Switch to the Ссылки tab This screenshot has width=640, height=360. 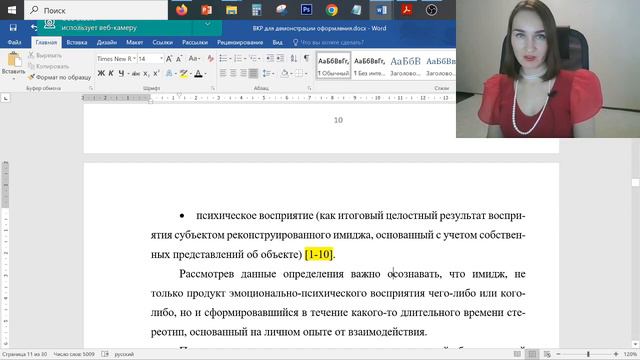(162, 42)
